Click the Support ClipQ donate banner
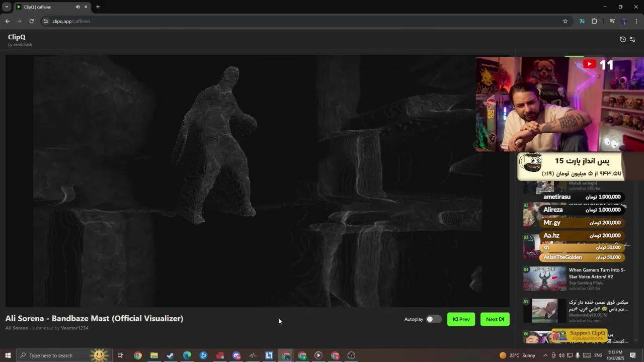 581,335
